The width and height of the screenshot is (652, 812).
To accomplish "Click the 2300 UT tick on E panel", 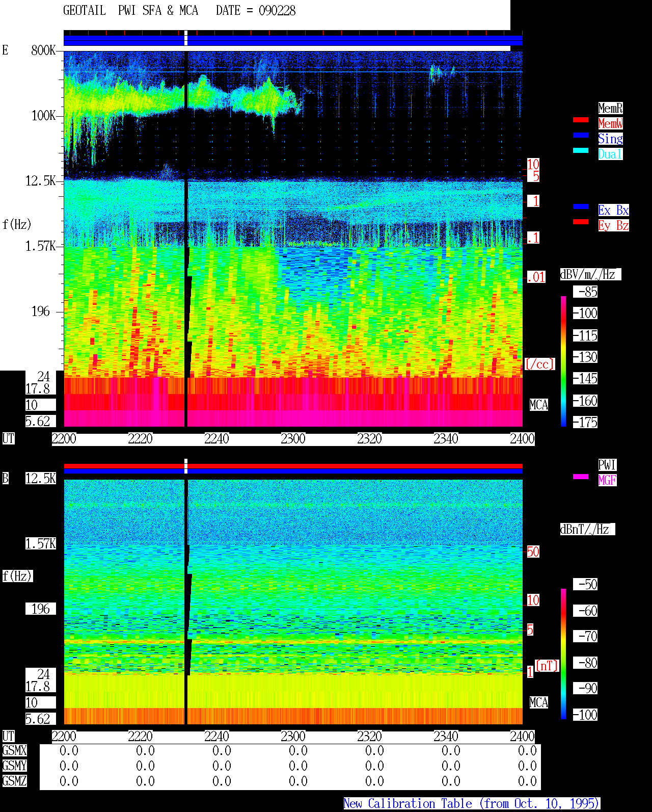I will tap(293, 439).
